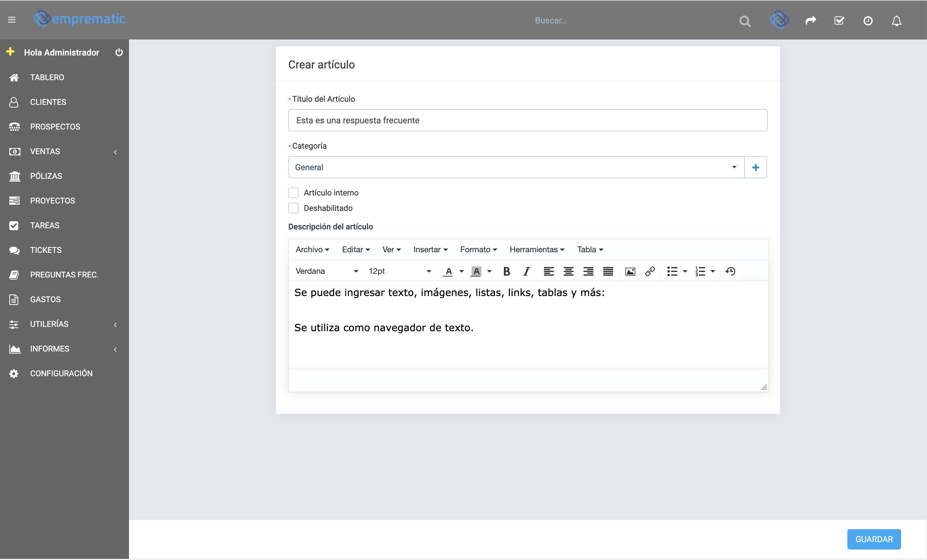Click the power logout icon

tap(119, 52)
